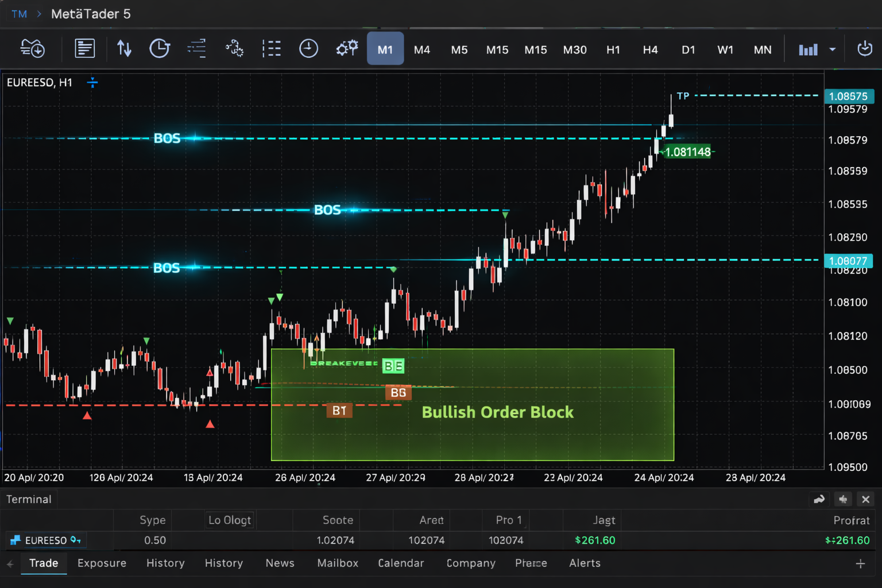
Task: Enable the H4 timeframe
Action: pyautogui.click(x=650, y=49)
